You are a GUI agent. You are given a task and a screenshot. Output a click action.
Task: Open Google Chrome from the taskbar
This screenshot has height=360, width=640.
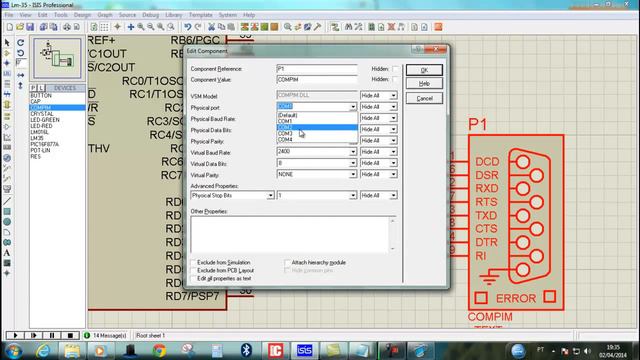[x=159, y=351]
